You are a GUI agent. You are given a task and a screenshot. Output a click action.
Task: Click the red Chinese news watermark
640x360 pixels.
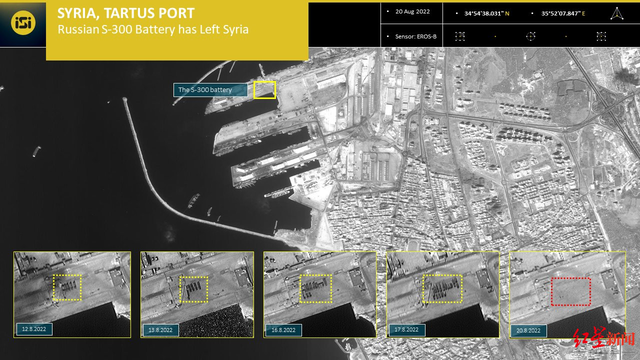(604, 337)
